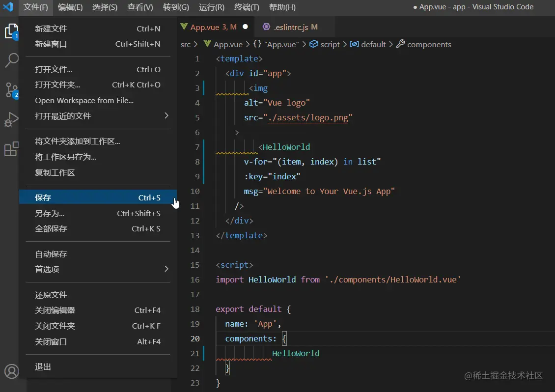Choose 还原文件 menu entry
The image size is (555, 392).
[98, 295]
